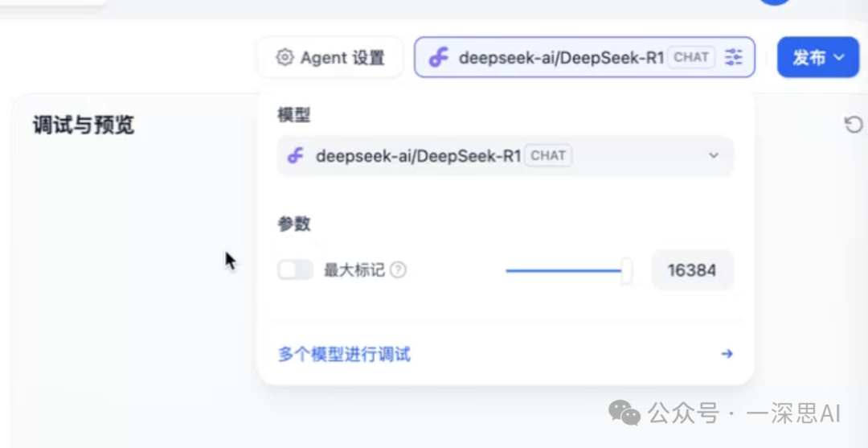This screenshot has width=868, height=448.
Task: Click the 发布 publish button
Action: [818, 57]
